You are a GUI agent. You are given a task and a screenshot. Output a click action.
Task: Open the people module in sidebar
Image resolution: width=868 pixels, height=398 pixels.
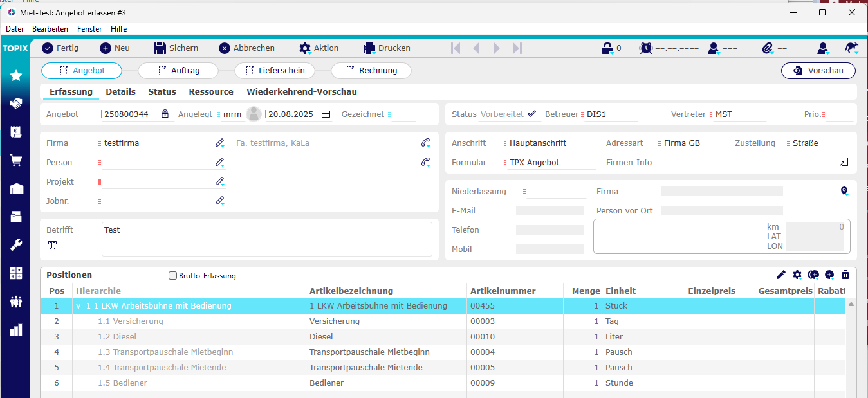16,302
